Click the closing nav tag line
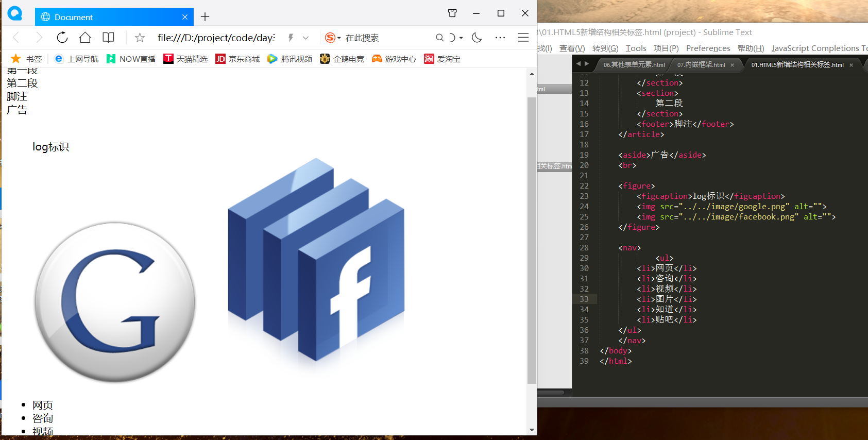868x440 pixels. pos(632,341)
